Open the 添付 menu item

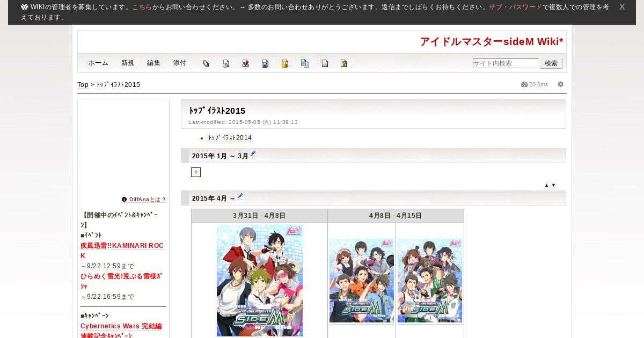[180, 63]
